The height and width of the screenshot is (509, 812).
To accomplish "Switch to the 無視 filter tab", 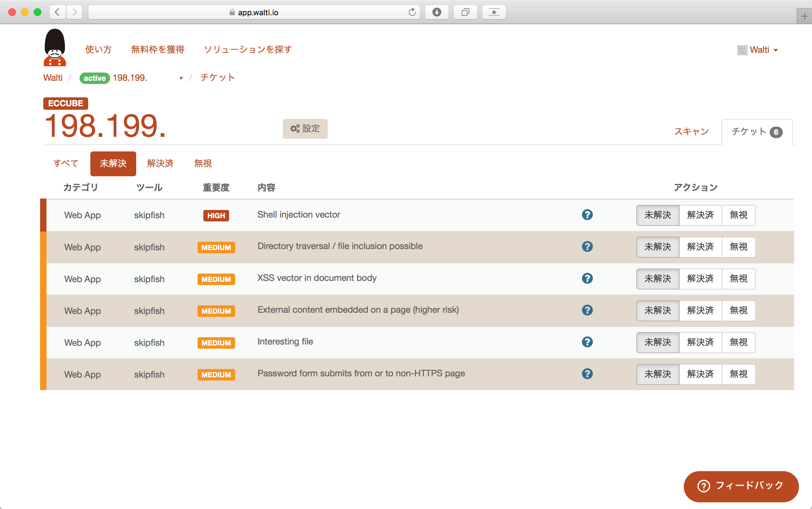I will tap(203, 164).
